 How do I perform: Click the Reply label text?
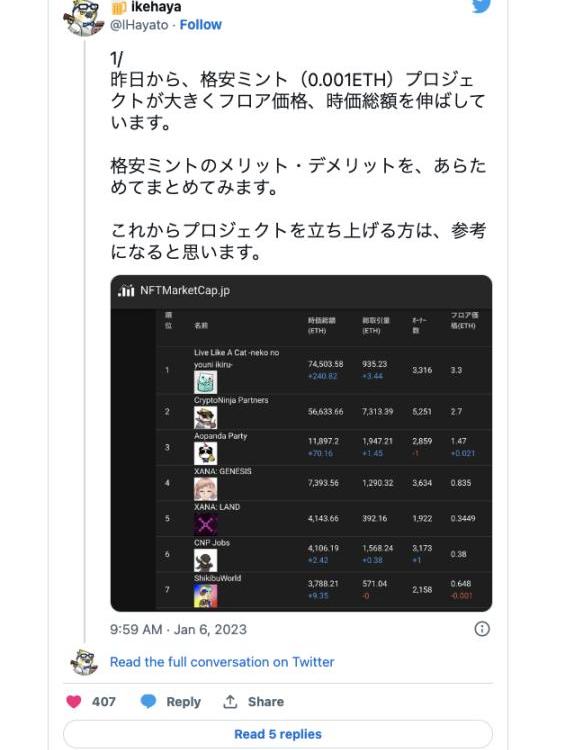183,702
